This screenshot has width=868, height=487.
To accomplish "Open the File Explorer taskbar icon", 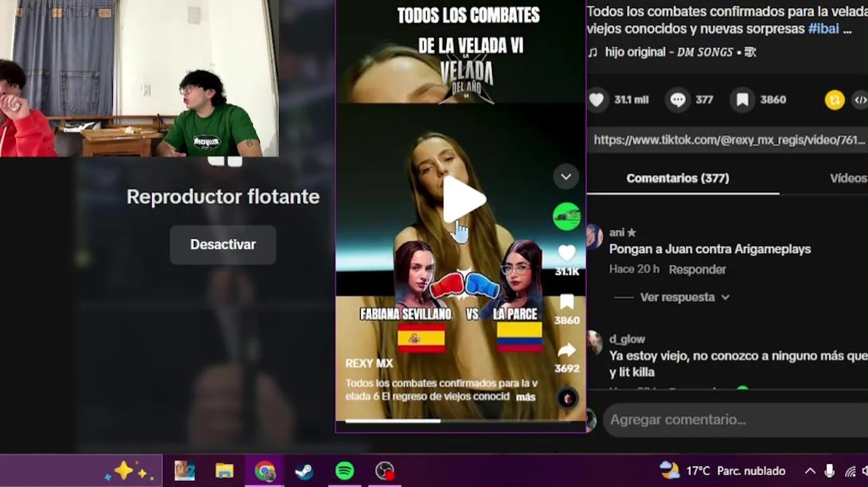I will [x=224, y=471].
